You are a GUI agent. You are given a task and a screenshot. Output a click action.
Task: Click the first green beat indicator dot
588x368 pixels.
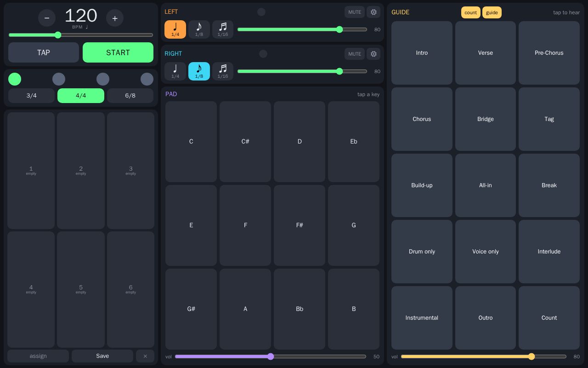(15, 79)
